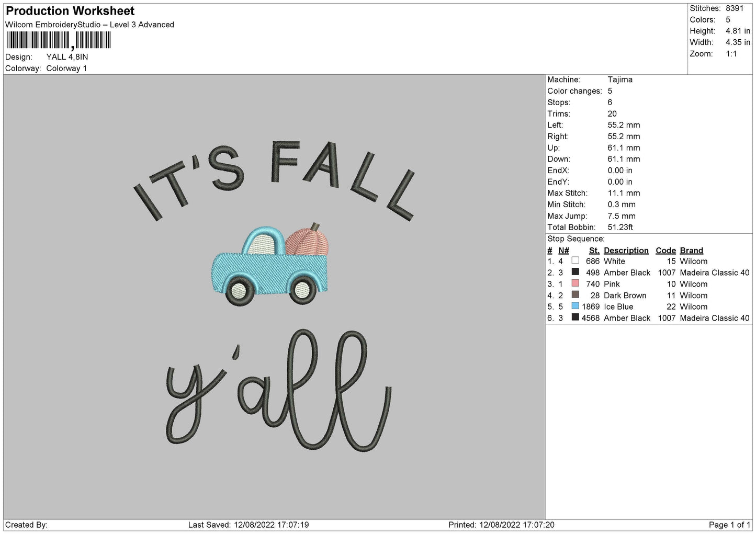The image size is (756, 534).
Task: Click the stitch count "4568" in row 6
Action: click(591, 319)
